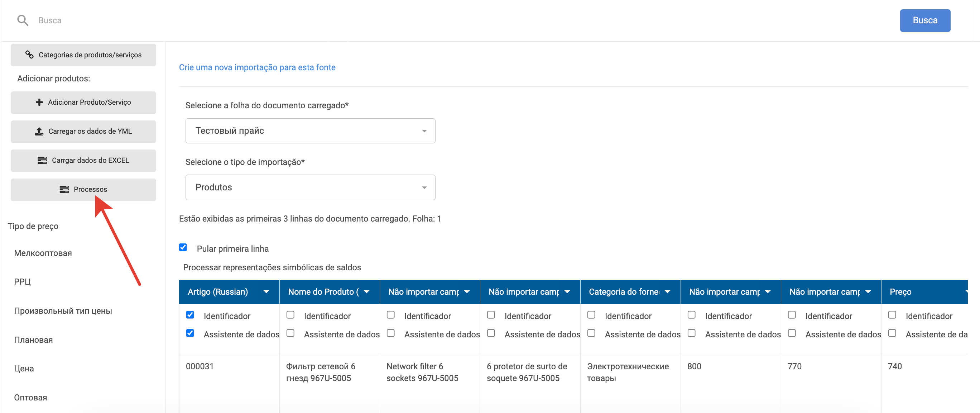980x413 pixels.
Task: Select the Оптовая price type
Action: [30, 397]
